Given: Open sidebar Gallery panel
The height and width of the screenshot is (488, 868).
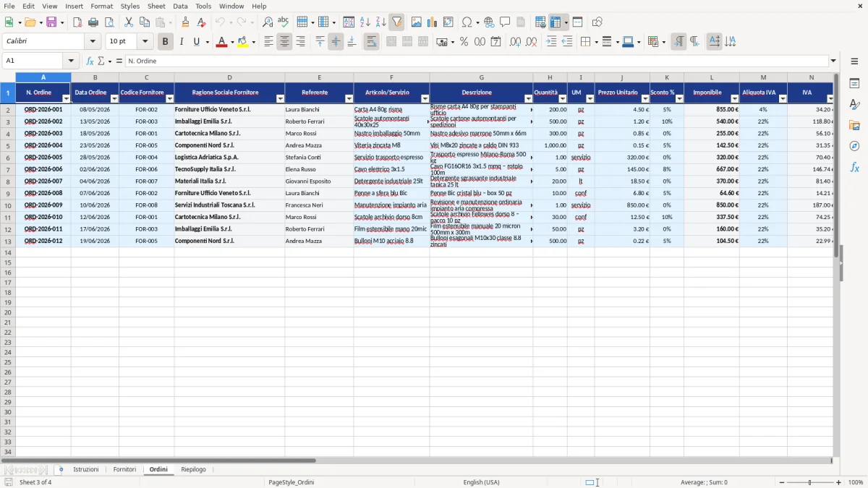Looking at the screenshot, I should coord(854,126).
